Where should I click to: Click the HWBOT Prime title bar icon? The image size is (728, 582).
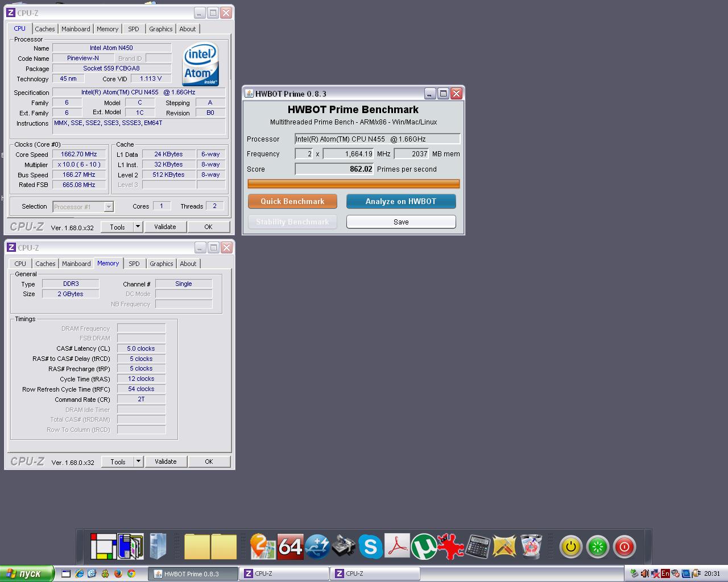pyautogui.click(x=249, y=94)
